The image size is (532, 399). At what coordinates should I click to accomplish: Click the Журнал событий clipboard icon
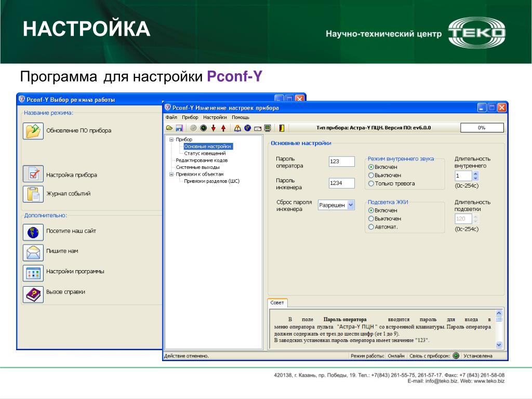click(33, 194)
